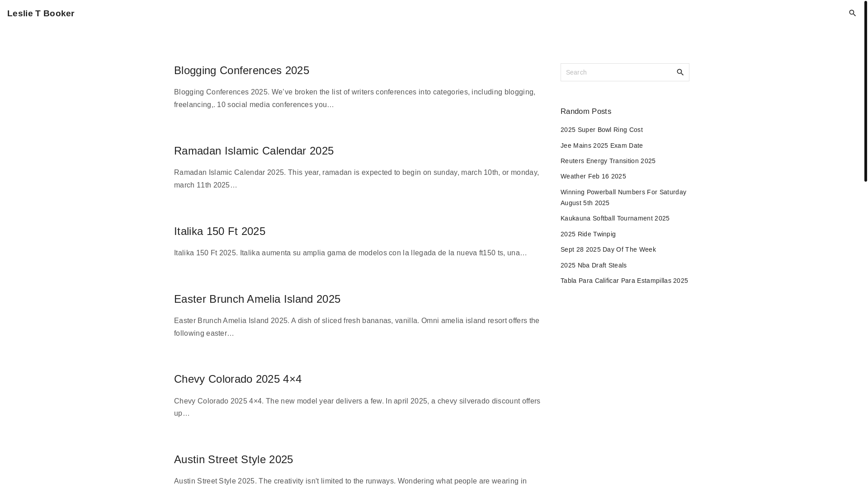Open 2025 Super Bowl Ring Cost link
Screen dimensions: 868x488
[x=601, y=130]
